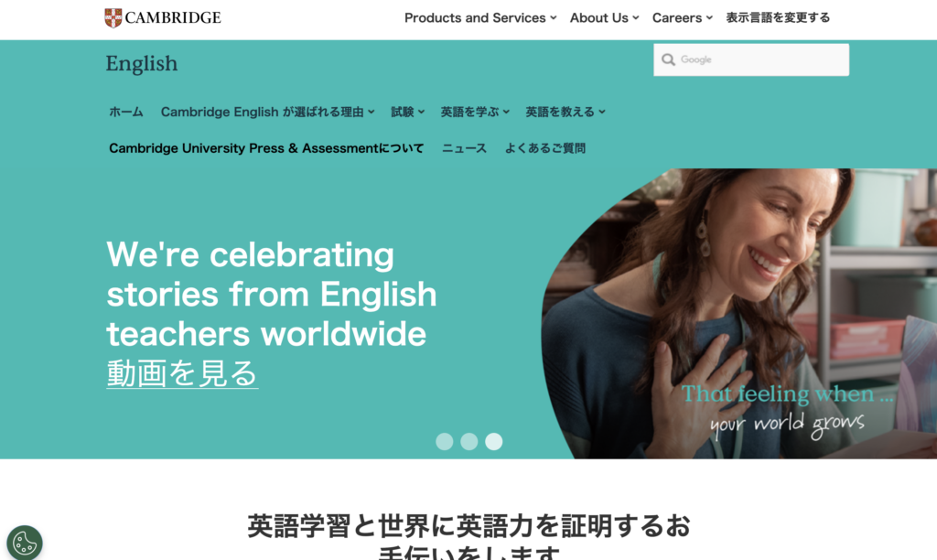Image resolution: width=937 pixels, height=560 pixels.
Task: Expand the Products and Services dropdown
Action: pyautogui.click(x=480, y=18)
